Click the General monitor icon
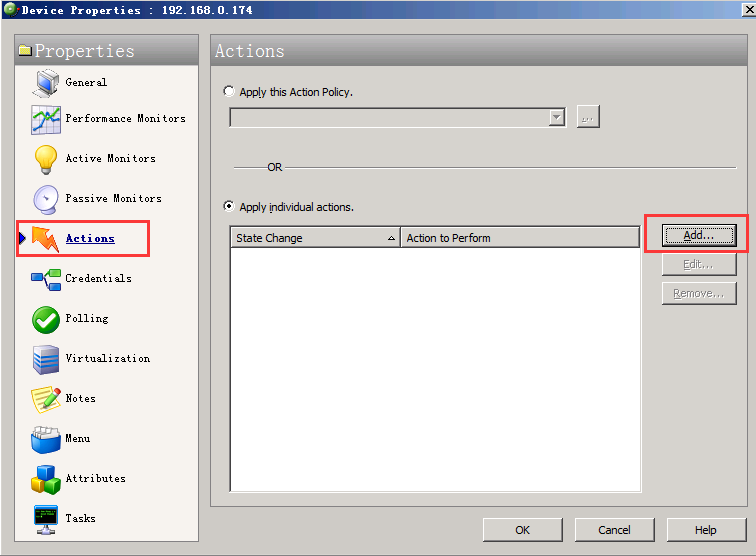Image resolution: width=756 pixels, height=556 pixels. [46, 82]
